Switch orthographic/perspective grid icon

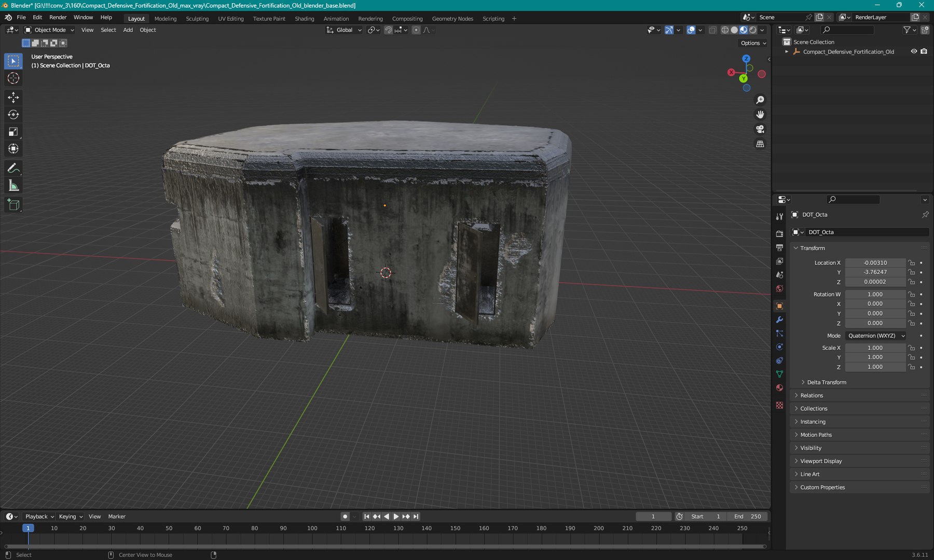coord(760,144)
